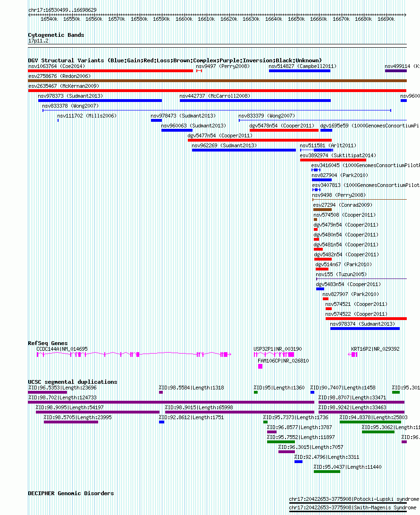Click nsv827904 (Park2010) label
Viewport: 420px width, 515px height.
point(340,175)
